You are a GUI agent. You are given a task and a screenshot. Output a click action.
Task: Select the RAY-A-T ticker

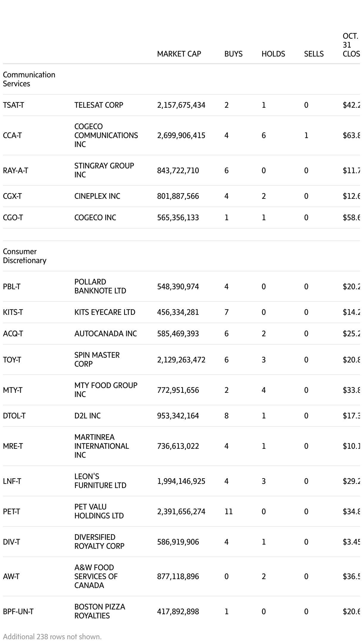tap(15, 171)
